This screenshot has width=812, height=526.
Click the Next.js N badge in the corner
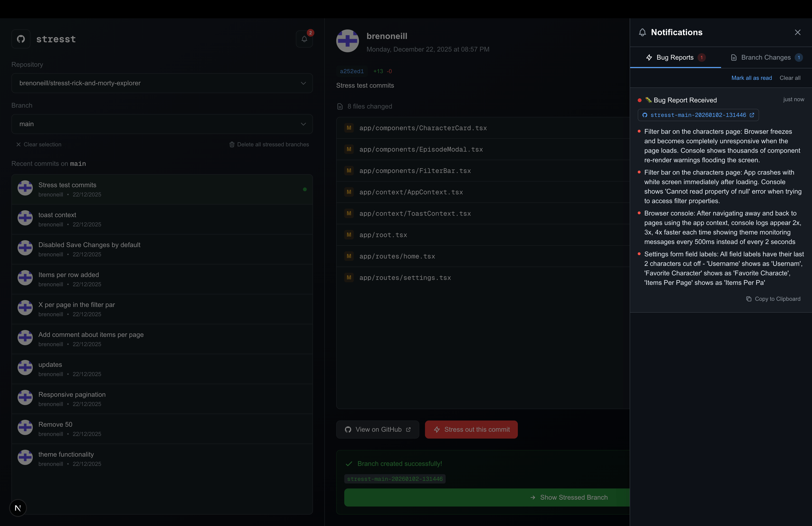(18, 508)
